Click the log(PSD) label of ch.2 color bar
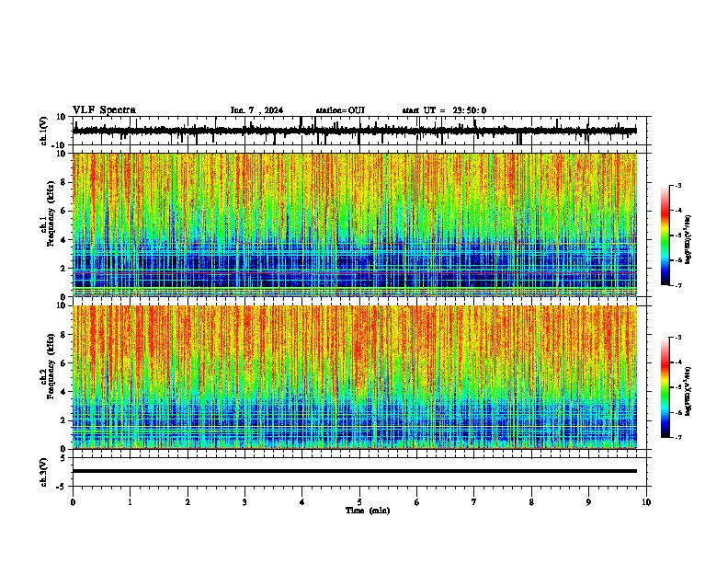Viewport: 728px width, 563px height. point(688,391)
